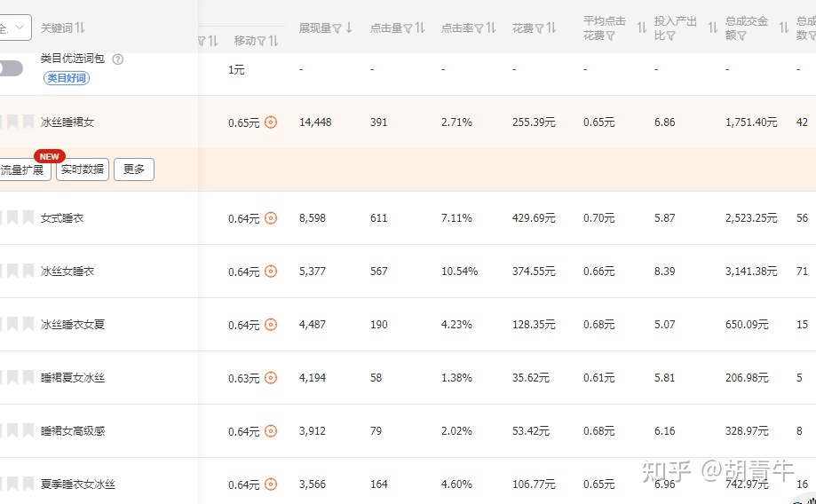This screenshot has height=504, width=816.
Task: Select keyword 睡裙夏女冰丝
Action: click(x=72, y=378)
